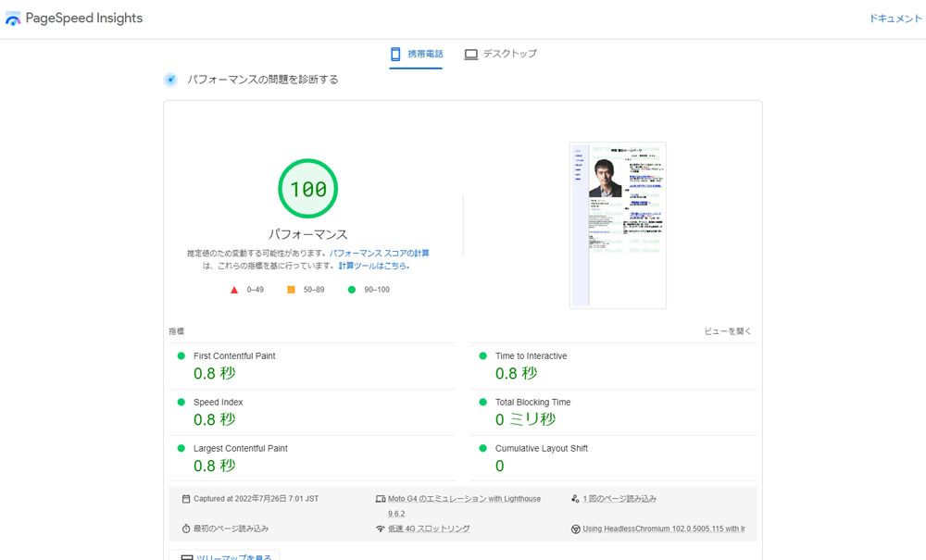Open the 低速 4G スロットリング link

(429, 529)
